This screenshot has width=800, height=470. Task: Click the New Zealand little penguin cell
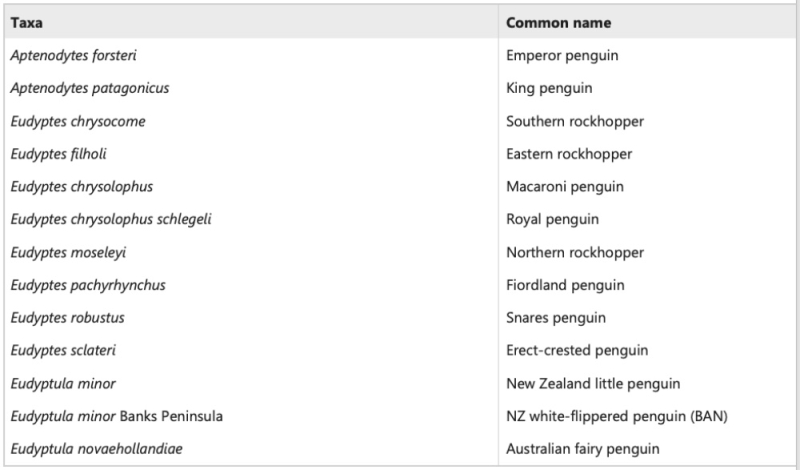[x=593, y=383]
